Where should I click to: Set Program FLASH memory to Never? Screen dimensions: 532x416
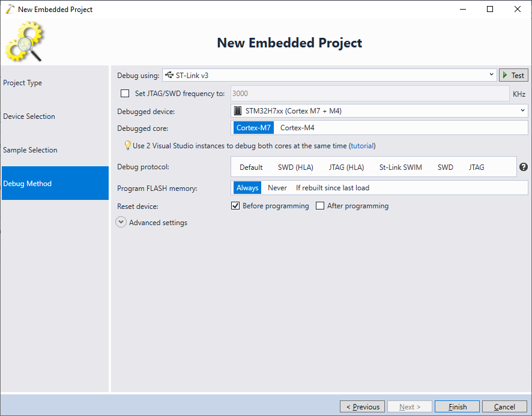(x=277, y=188)
